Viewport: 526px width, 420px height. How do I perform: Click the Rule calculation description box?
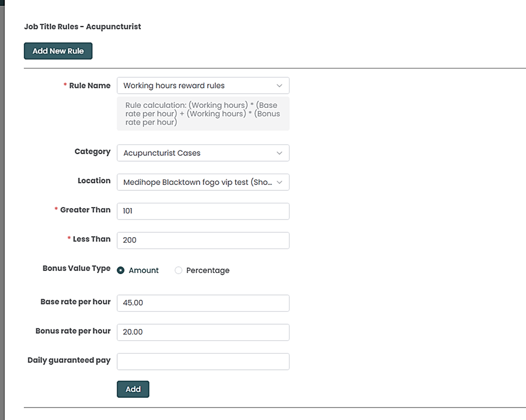[202, 114]
